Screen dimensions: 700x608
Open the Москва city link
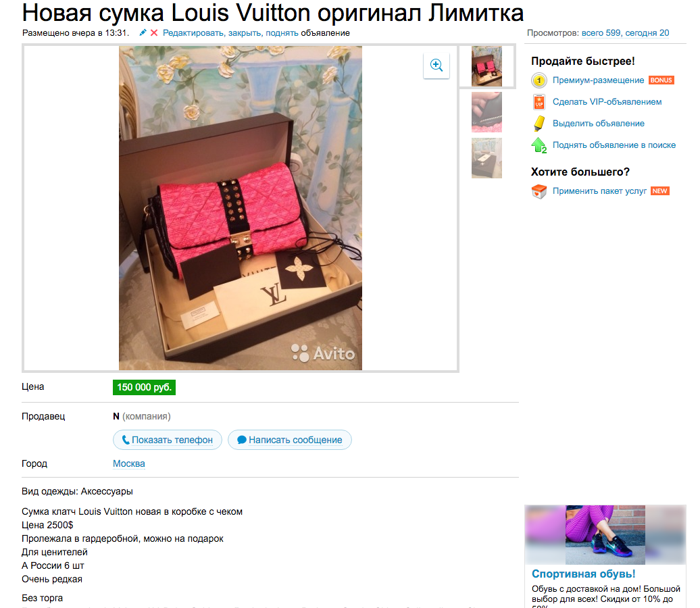click(128, 463)
